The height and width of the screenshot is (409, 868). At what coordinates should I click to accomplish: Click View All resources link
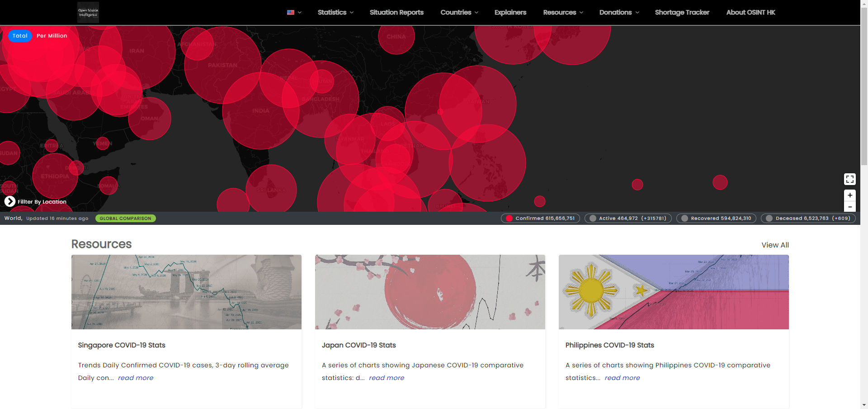pos(775,245)
